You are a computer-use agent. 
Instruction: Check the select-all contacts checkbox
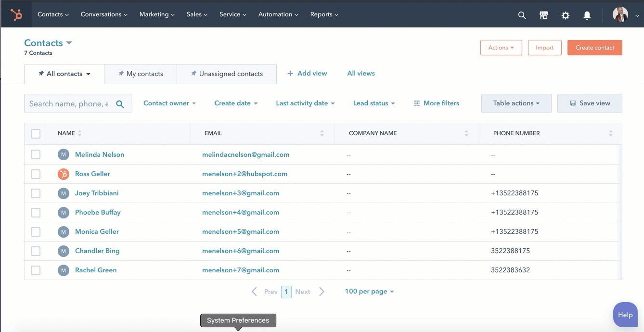click(x=36, y=134)
